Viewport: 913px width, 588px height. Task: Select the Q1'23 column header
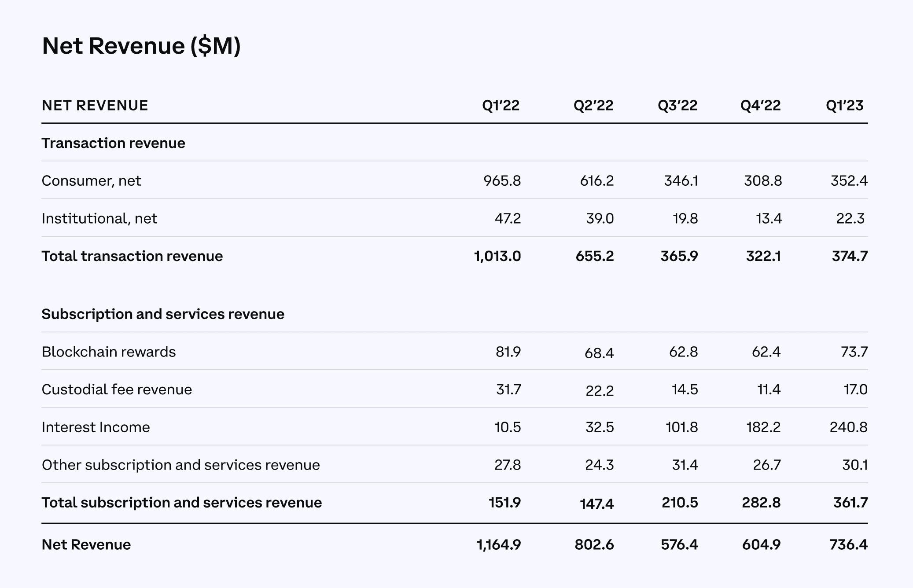[844, 106]
